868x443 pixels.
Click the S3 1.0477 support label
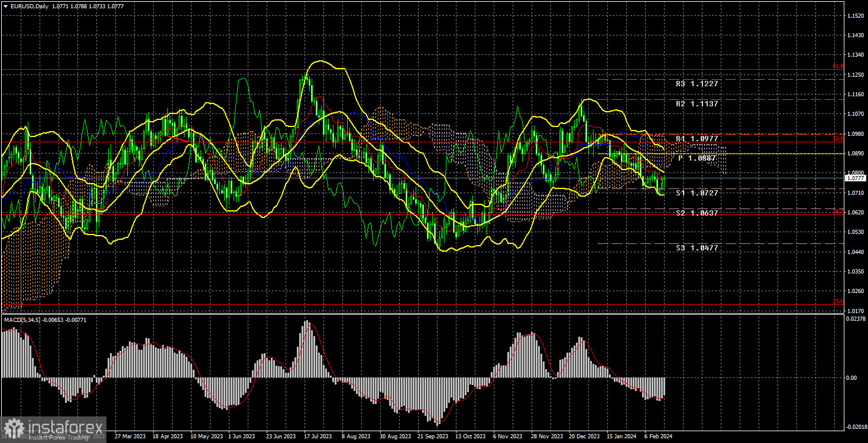pyautogui.click(x=697, y=248)
